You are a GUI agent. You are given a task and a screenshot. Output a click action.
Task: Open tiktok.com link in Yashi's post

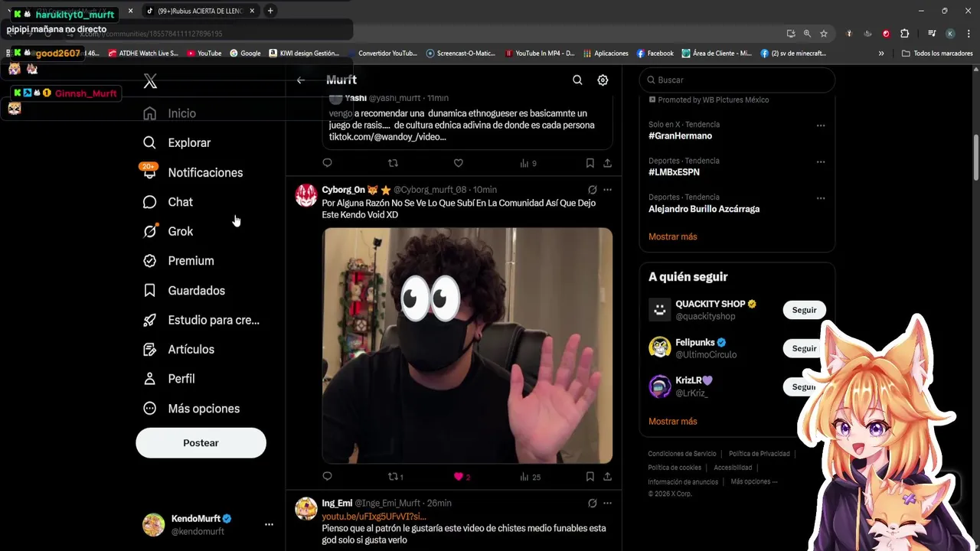point(387,137)
